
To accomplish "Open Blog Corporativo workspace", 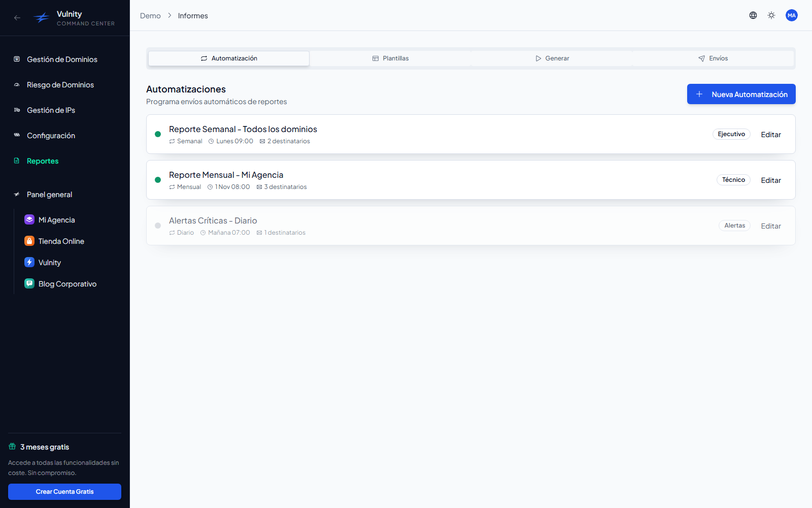I will tap(67, 284).
